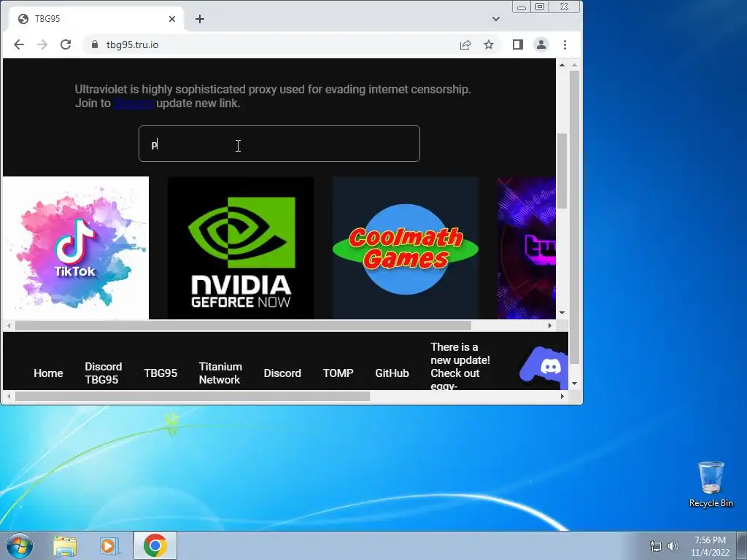The image size is (747, 560).
Task: Click the inner horizontal scrollbar thumb
Action: 243,326
